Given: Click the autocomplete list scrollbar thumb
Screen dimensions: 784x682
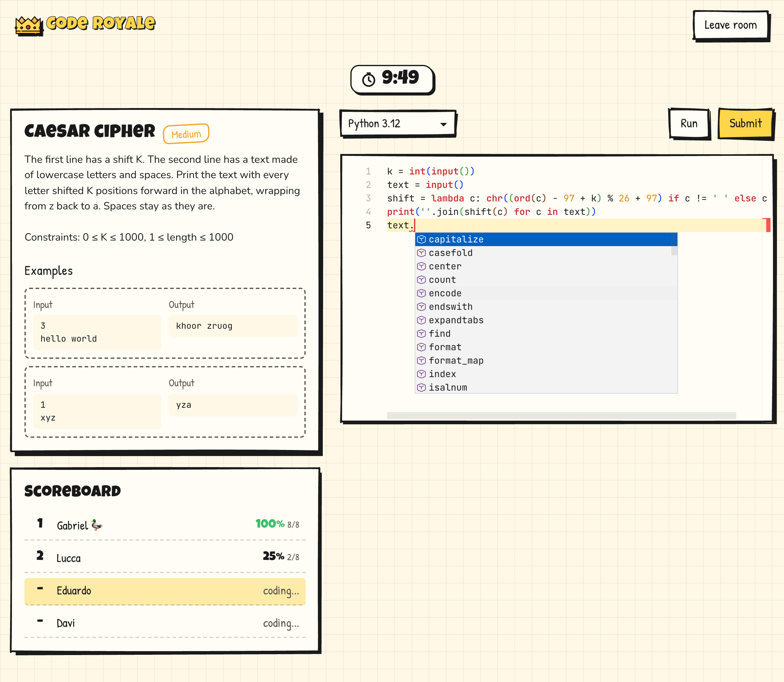Looking at the screenshot, I should pyautogui.click(x=674, y=244).
